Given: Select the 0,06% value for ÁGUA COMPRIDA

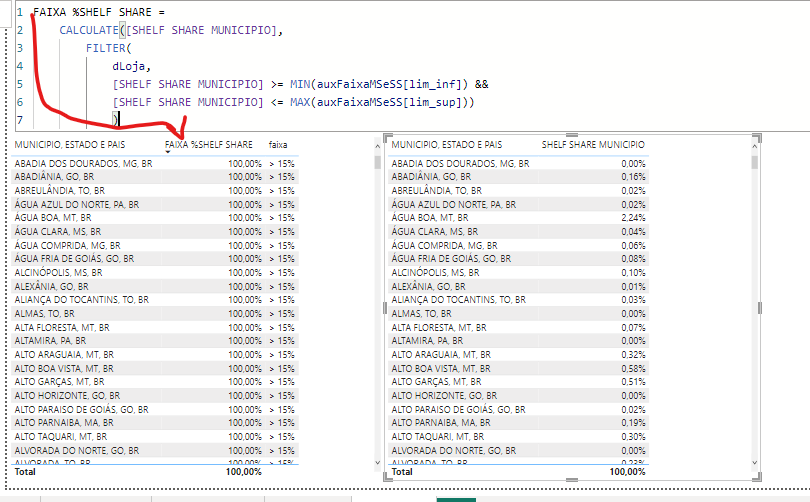Looking at the screenshot, I should [x=633, y=245].
